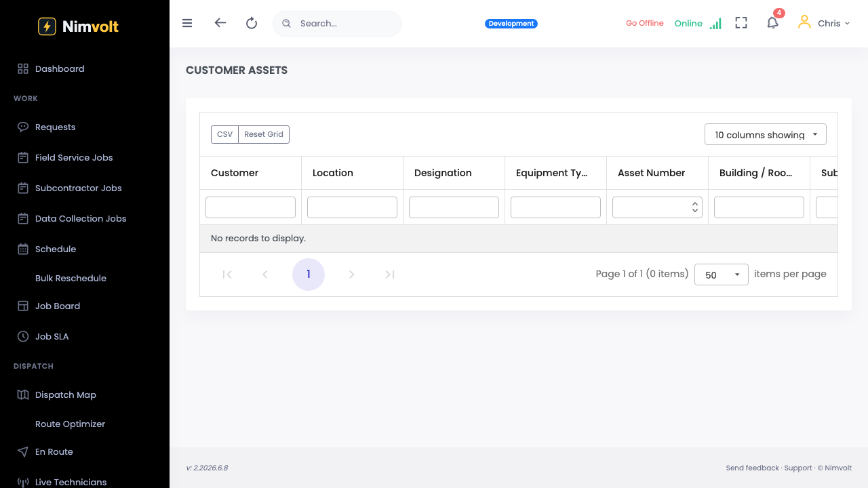Open the items per page dropdown
Viewport: 868px width, 488px height.
pyautogui.click(x=722, y=274)
